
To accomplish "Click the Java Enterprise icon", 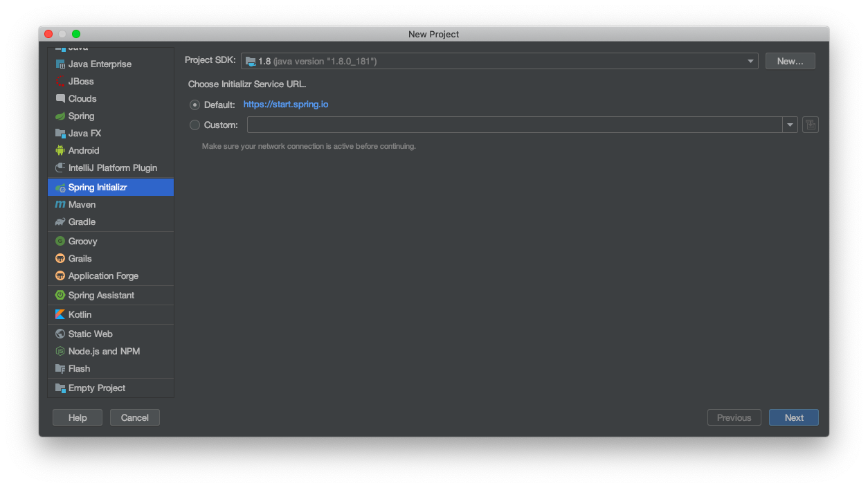I will click(60, 64).
